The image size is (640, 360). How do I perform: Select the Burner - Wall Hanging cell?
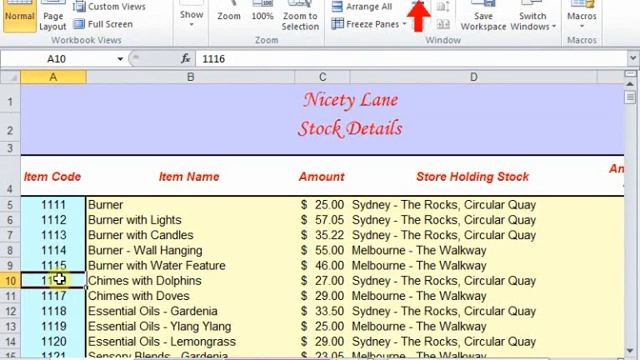[x=190, y=250]
